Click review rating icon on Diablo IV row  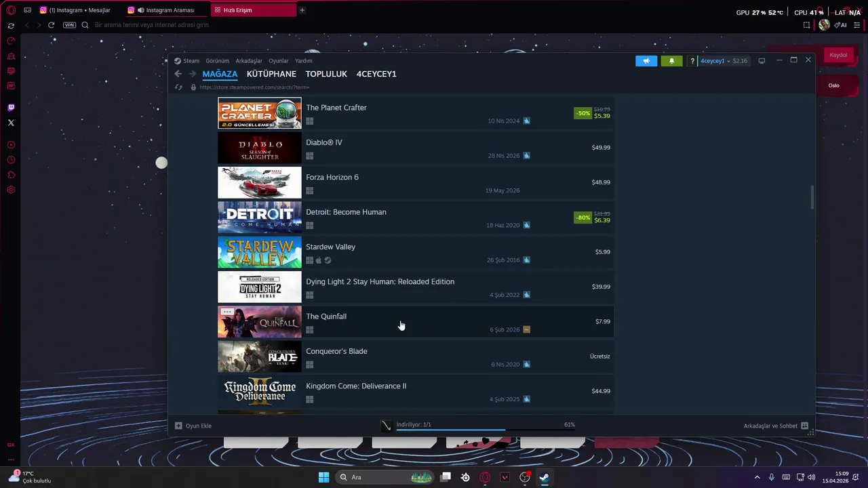coord(527,156)
